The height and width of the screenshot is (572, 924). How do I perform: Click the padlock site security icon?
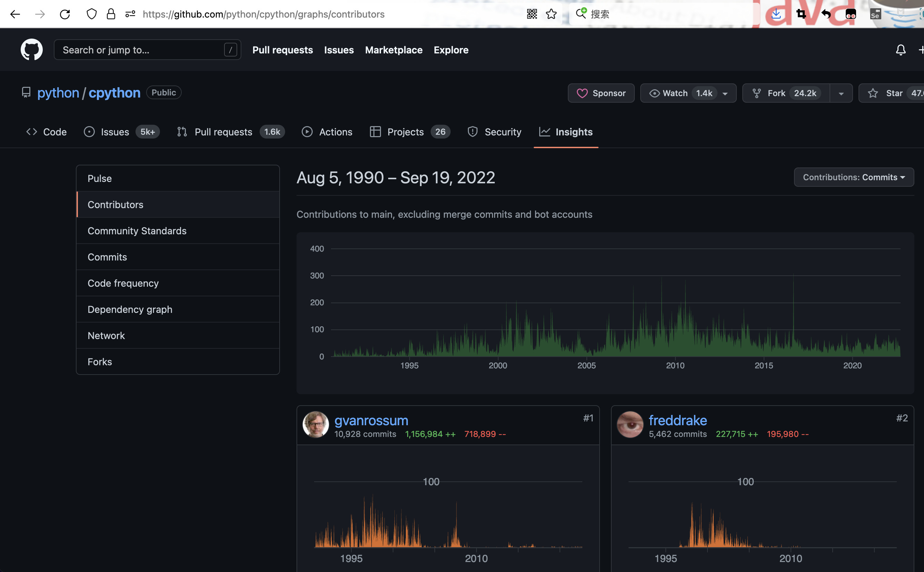click(111, 14)
